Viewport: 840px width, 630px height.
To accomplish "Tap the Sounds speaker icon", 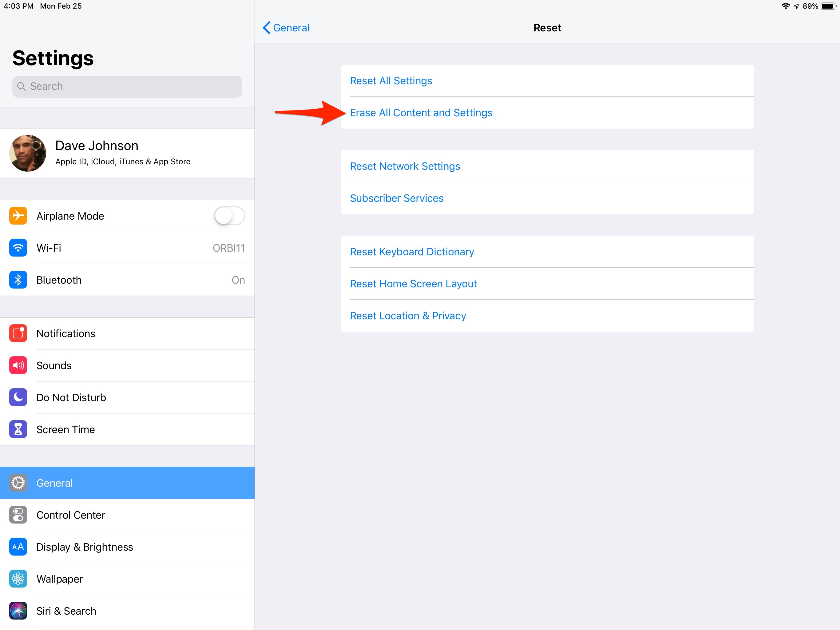I will tap(18, 365).
